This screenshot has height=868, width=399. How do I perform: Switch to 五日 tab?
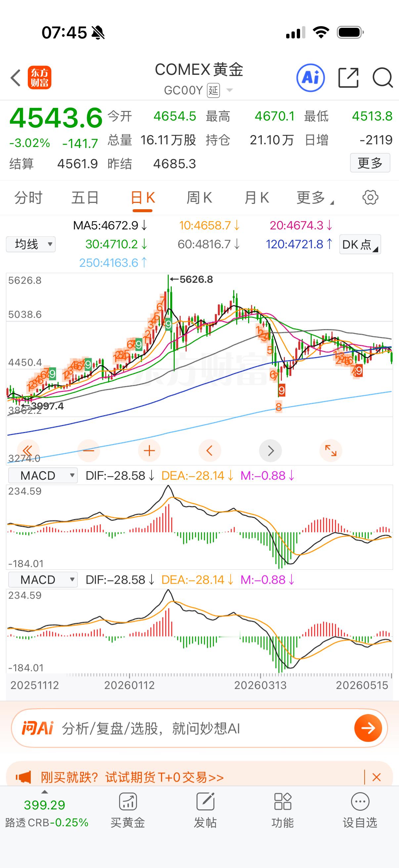85,197
